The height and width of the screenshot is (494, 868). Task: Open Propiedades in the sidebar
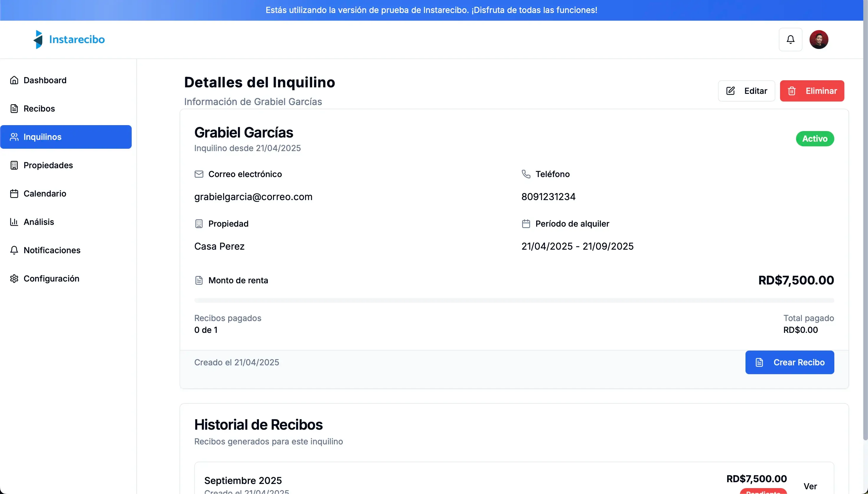[x=66, y=165]
